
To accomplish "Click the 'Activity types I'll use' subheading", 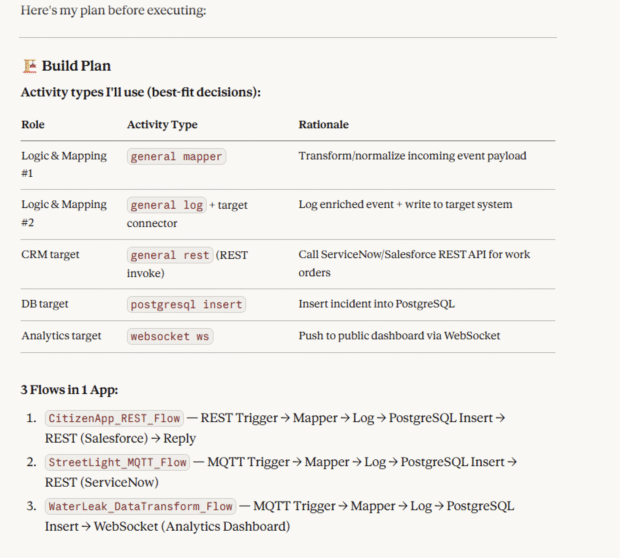I will click(x=141, y=93).
